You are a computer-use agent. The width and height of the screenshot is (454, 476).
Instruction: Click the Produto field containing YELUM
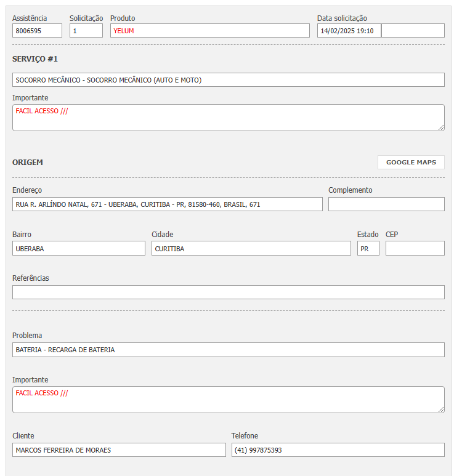point(209,31)
